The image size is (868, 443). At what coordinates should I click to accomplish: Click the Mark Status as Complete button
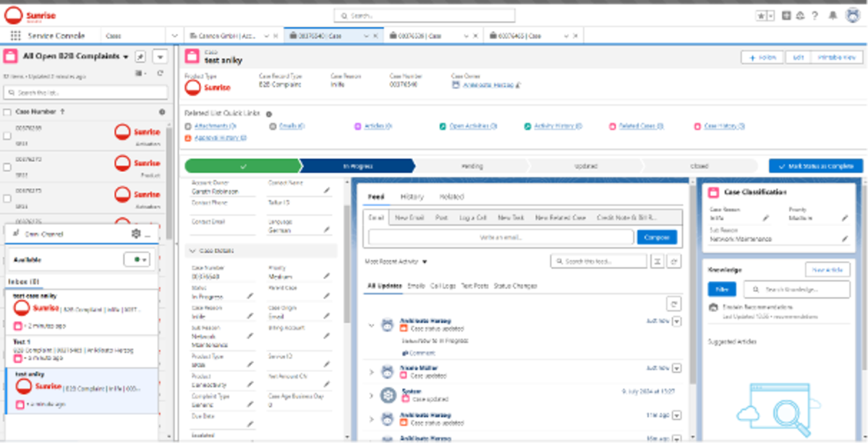[x=815, y=165]
